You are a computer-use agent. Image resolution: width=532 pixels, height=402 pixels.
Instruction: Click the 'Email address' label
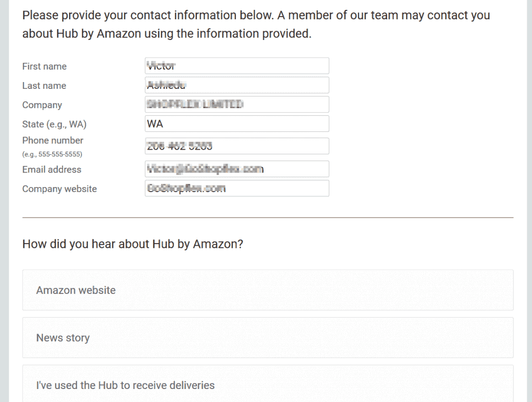tap(52, 170)
